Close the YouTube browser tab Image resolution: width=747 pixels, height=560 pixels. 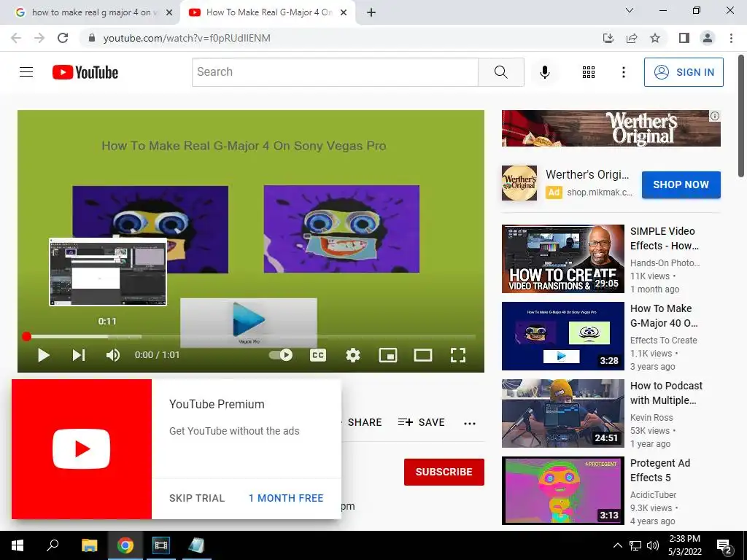pos(343,13)
